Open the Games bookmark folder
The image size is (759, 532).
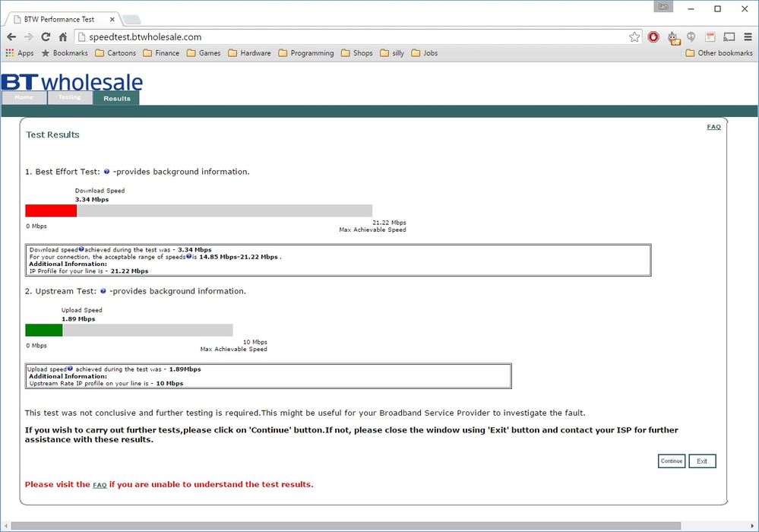click(204, 52)
